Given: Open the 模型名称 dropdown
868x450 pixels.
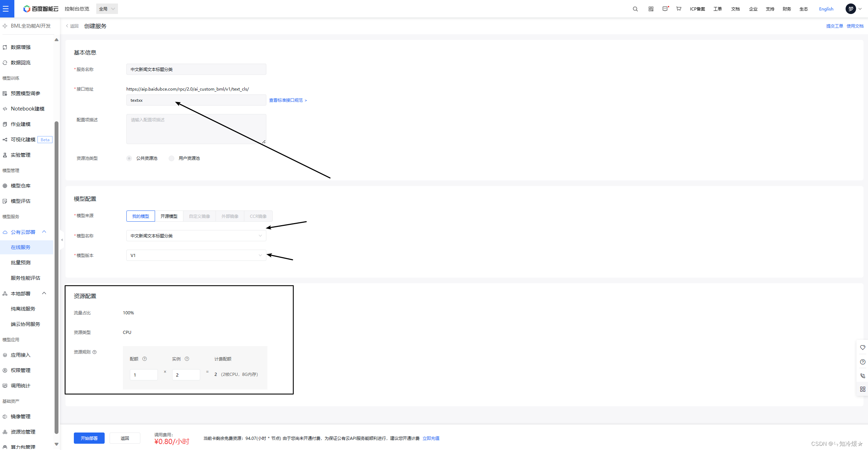Looking at the screenshot, I should pos(196,236).
